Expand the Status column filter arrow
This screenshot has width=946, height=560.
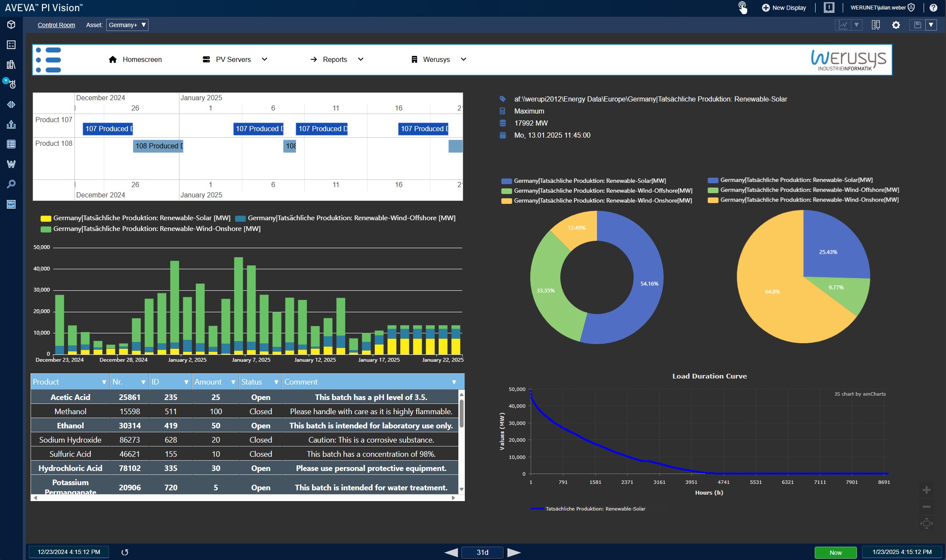276,382
